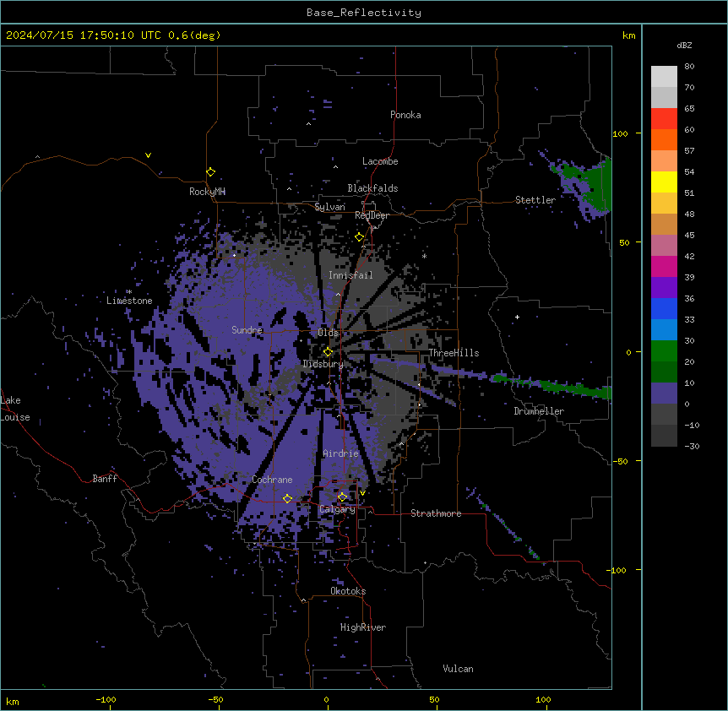This screenshot has height=711, width=728.
Task: Select the RedDeer city label
Action: (x=372, y=215)
